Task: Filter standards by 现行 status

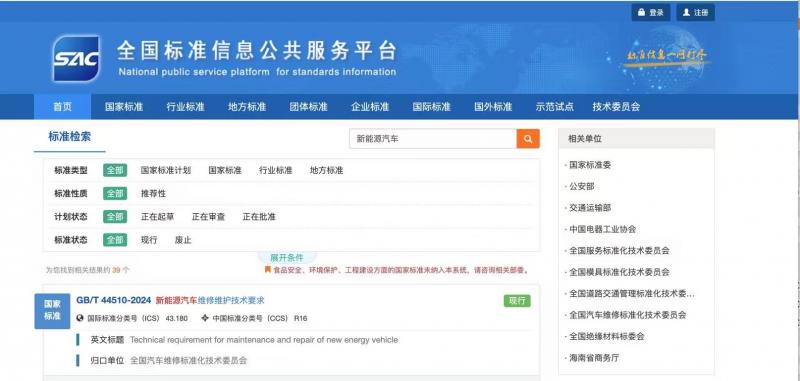Action: (149, 240)
